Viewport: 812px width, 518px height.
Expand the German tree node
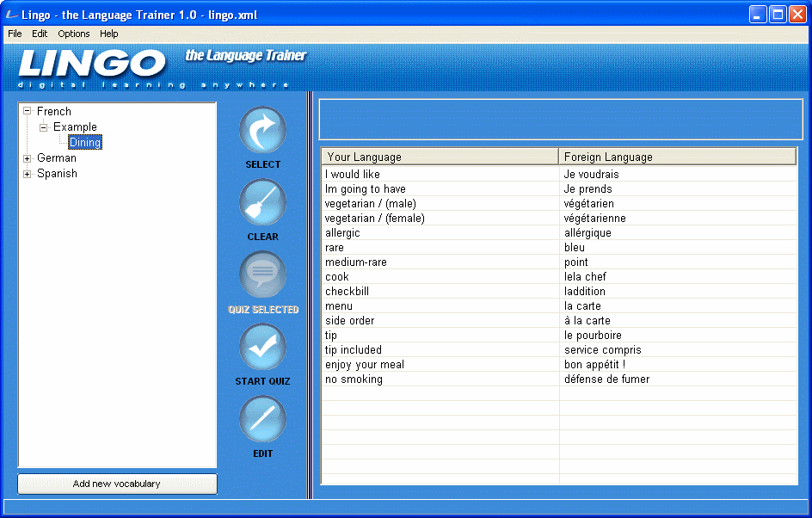(27, 158)
